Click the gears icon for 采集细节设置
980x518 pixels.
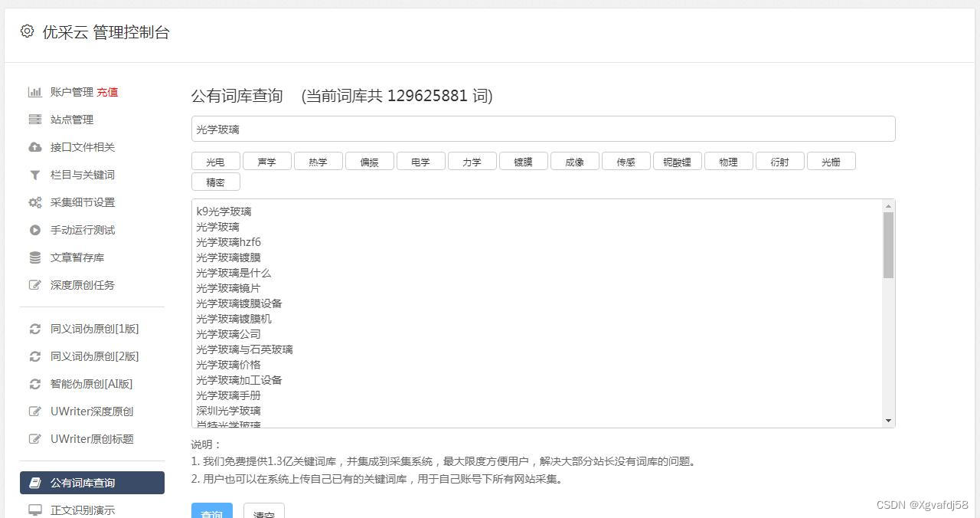tap(34, 202)
